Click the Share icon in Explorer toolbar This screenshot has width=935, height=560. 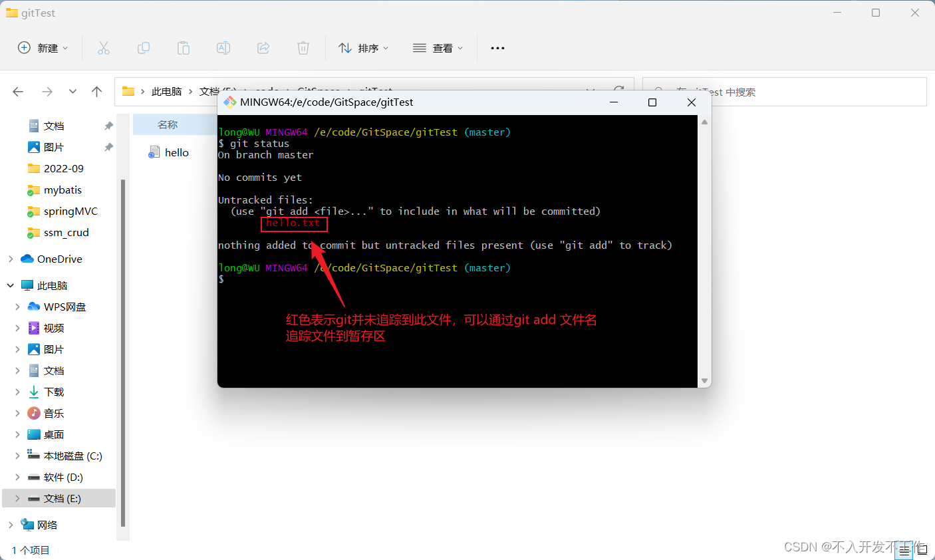[263, 48]
